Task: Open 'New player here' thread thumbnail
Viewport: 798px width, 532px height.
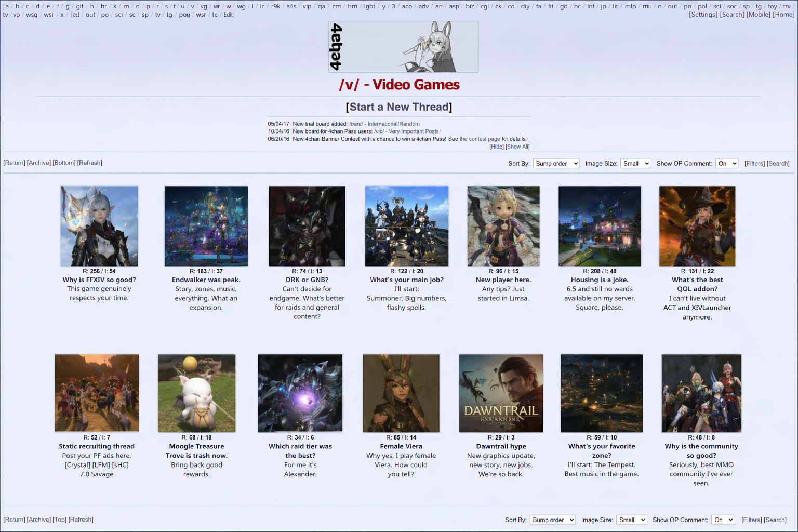Action: [x=503, y=226]
